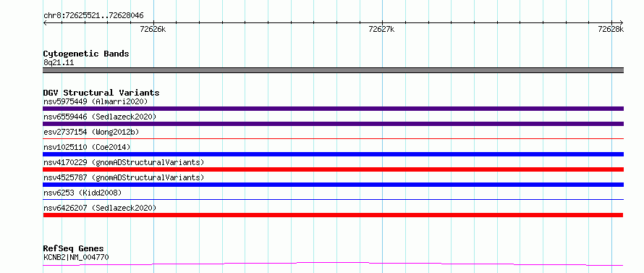Click the blue bar for nsv1025110
Screen dimensions: 644x273
[x=333, y=154]
